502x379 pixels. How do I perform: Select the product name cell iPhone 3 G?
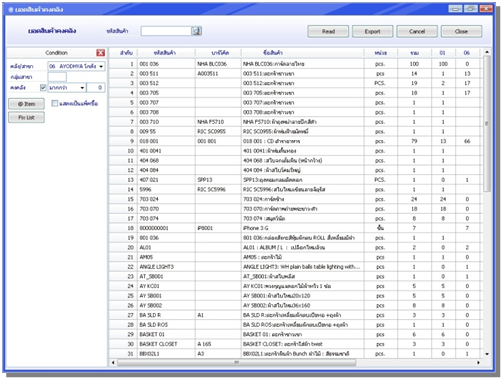(x=302, y=228)
